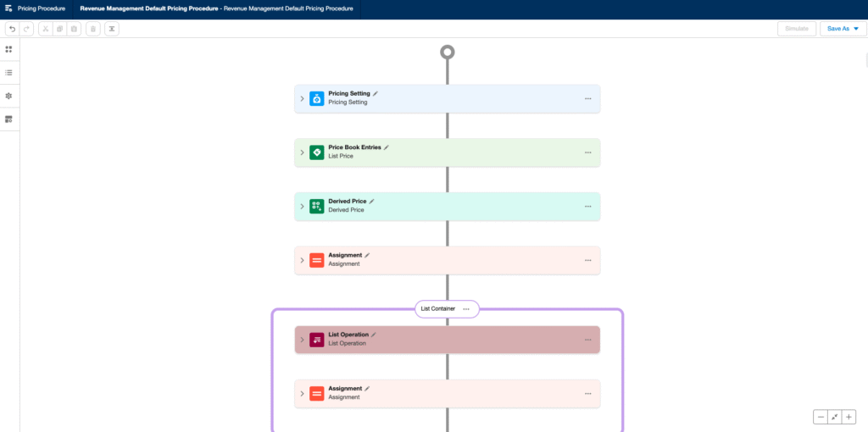This screenshot has width=868, height=432.
Task: Click the pencil icon next to Derived Price
Action: pos(372,202)
